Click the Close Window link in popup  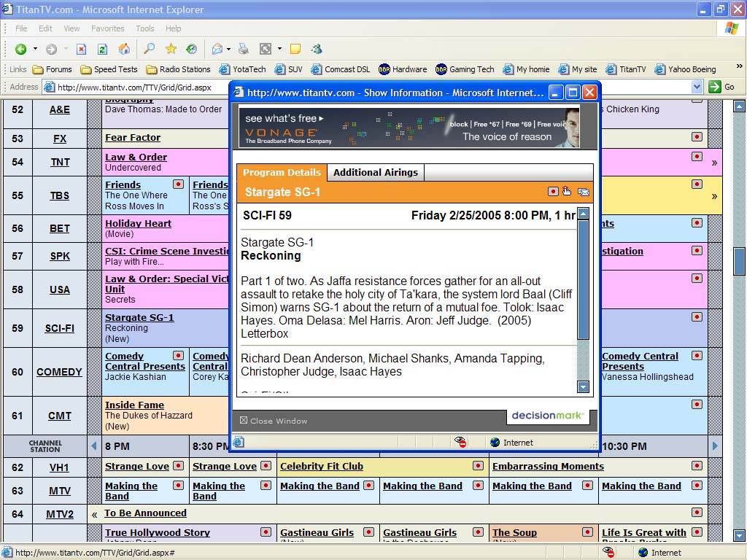(274, 421)
